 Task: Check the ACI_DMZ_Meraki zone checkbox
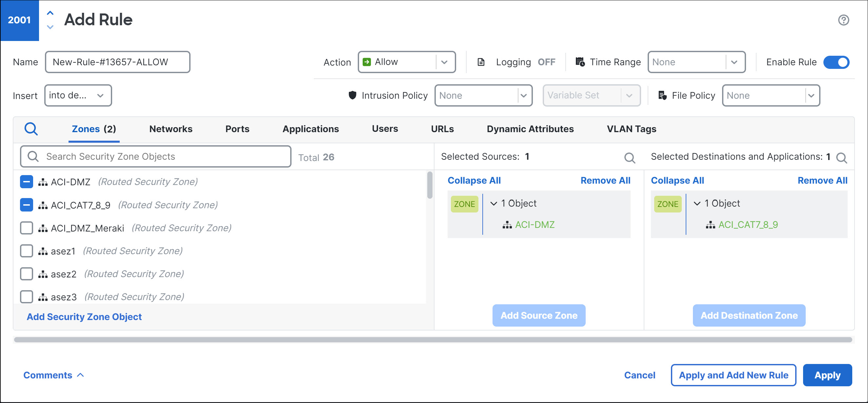(26, 228)
